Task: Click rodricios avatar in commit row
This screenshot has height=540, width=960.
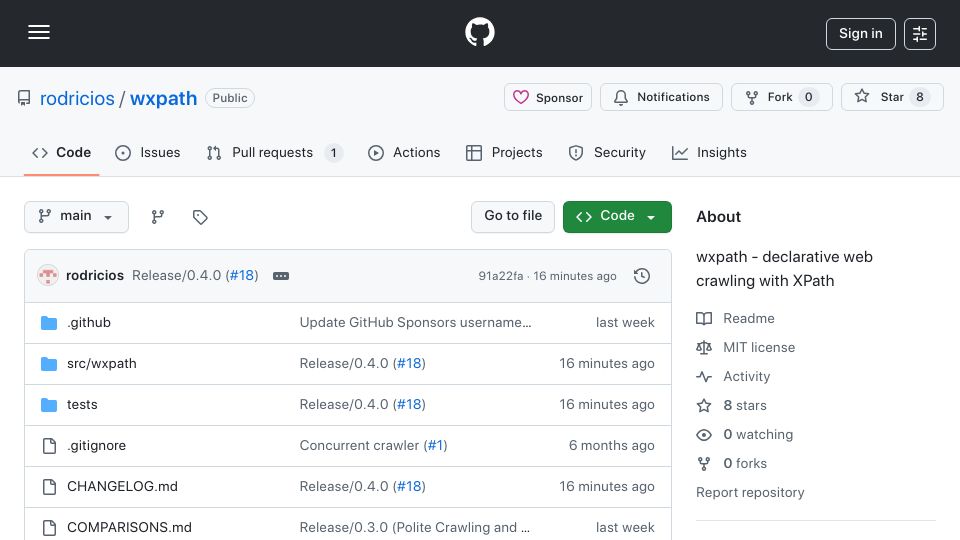Action: click(48, 276)
